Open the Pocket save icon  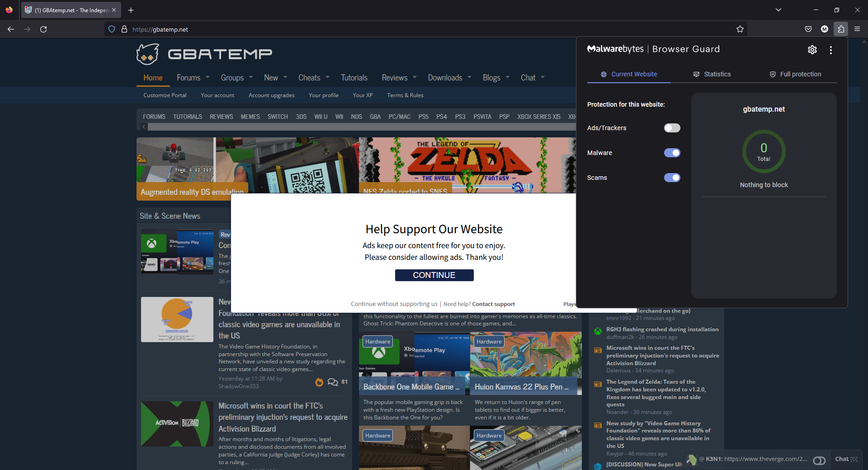(808, 29)
